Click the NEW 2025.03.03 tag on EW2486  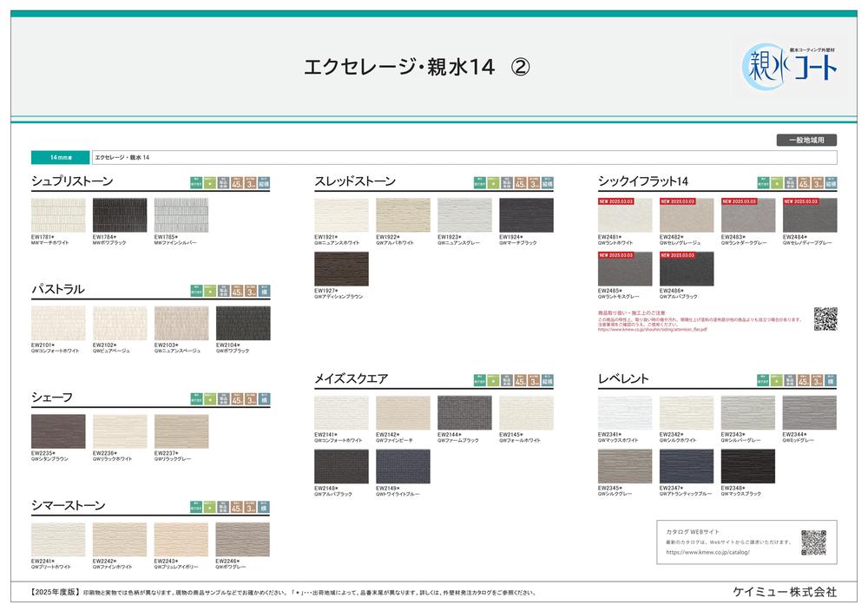click(x=678, y=255)
